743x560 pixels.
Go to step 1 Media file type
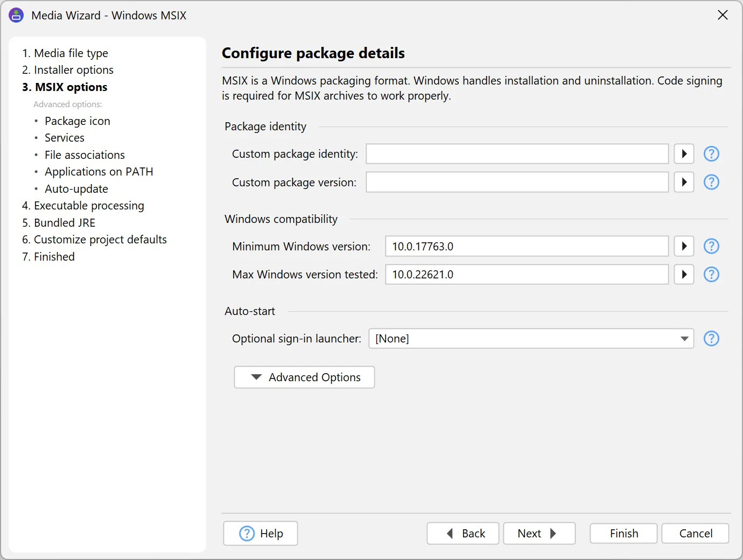click(65, 53)
